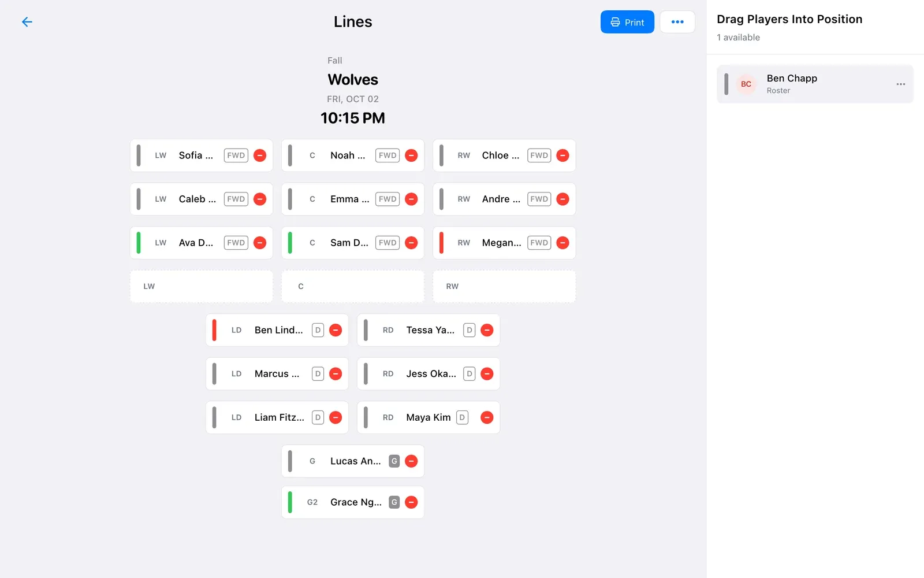Remove Andre from right wing
Screen dimensions: 924x578
pyautogui.click(x=562, y=199)
